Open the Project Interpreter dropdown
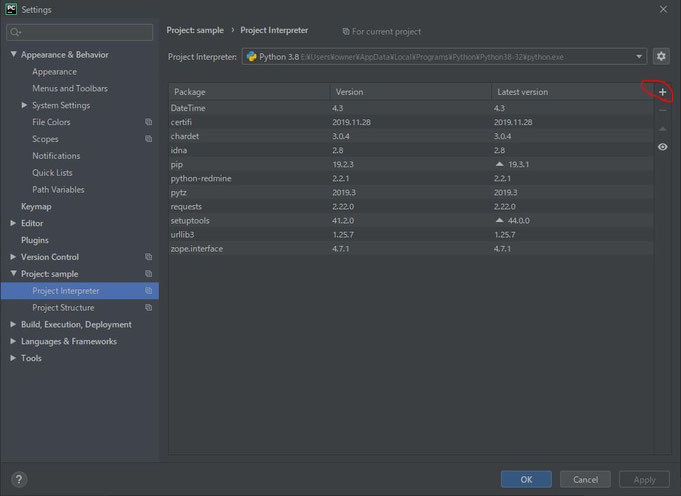 [639, 56]
